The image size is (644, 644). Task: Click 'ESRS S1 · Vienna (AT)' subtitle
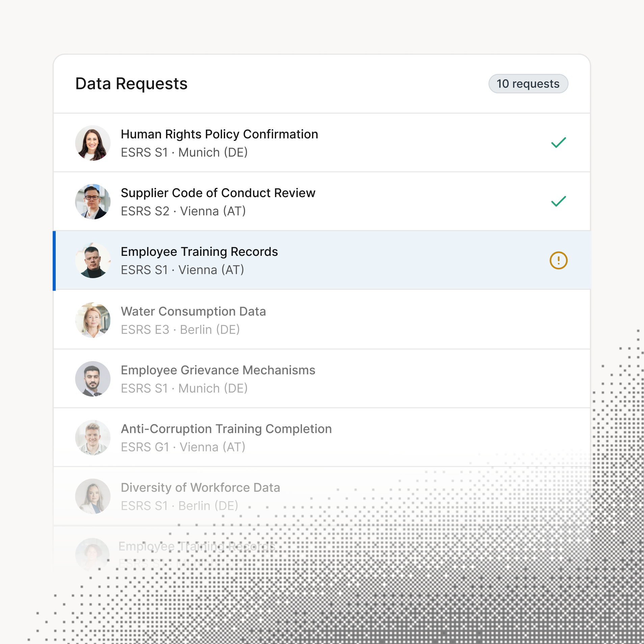point(182,270)
